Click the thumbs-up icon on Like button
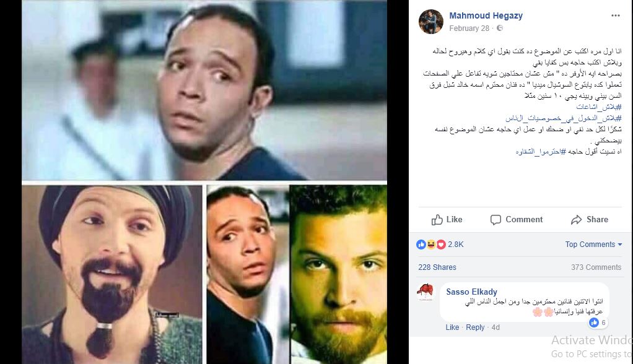 coord(437,220)
